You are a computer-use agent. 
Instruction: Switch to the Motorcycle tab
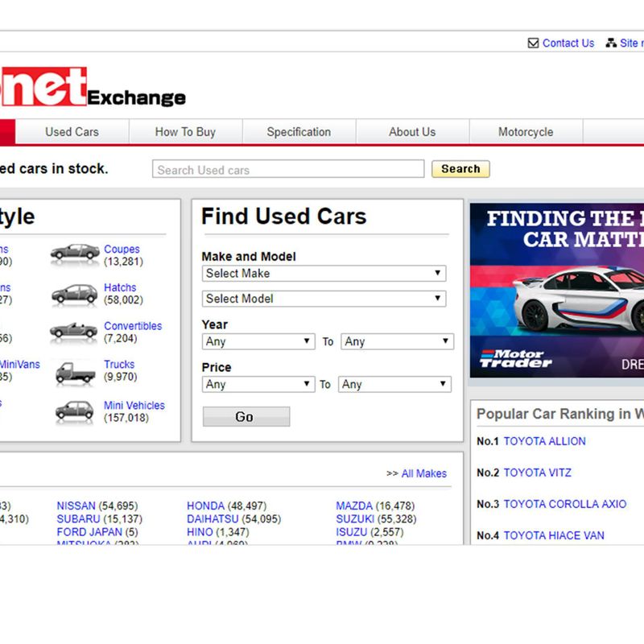point(526,132)
